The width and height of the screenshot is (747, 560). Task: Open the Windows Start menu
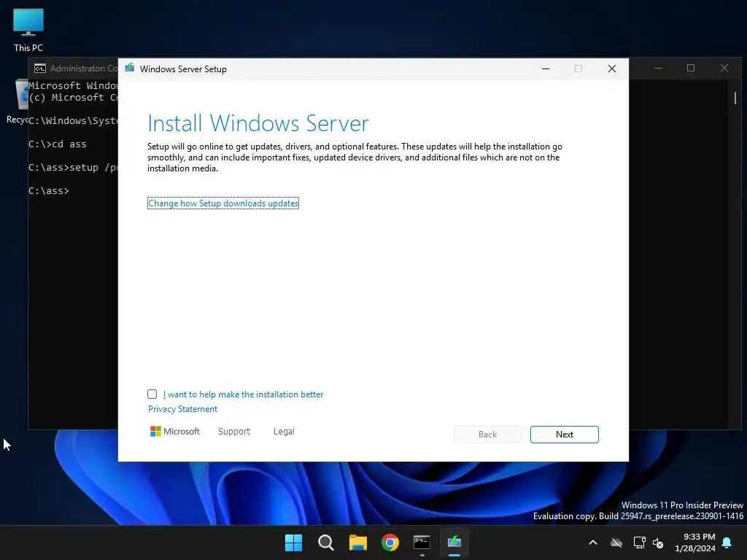[293, 542]
